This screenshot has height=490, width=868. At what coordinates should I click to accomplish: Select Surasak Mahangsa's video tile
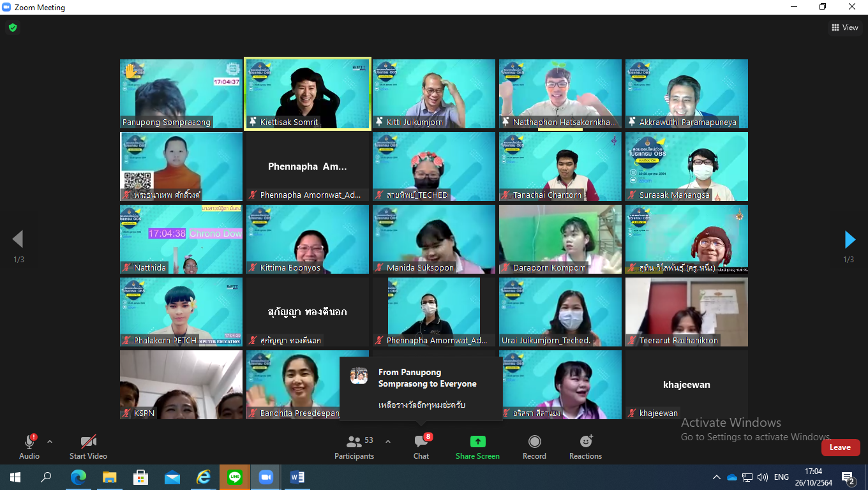click(687, 167)
